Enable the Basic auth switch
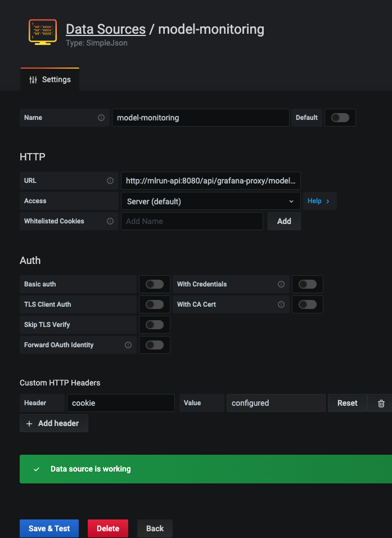 (155, 284)
